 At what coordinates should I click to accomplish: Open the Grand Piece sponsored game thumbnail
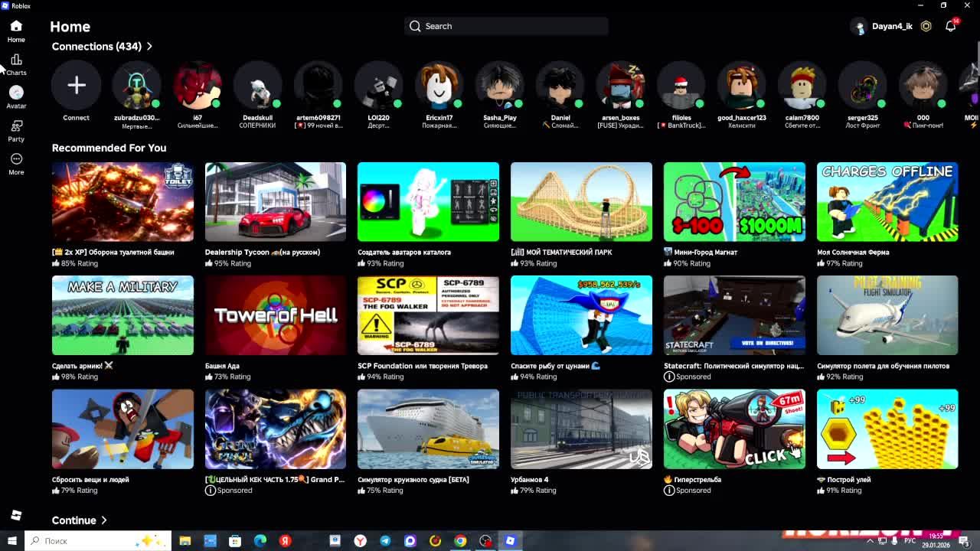click(276, 429)
